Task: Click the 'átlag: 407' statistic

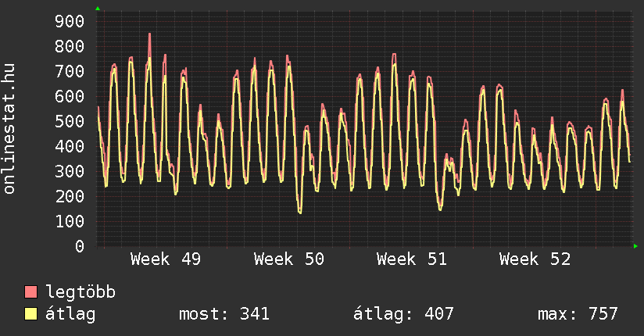Action: coord(403,314)
